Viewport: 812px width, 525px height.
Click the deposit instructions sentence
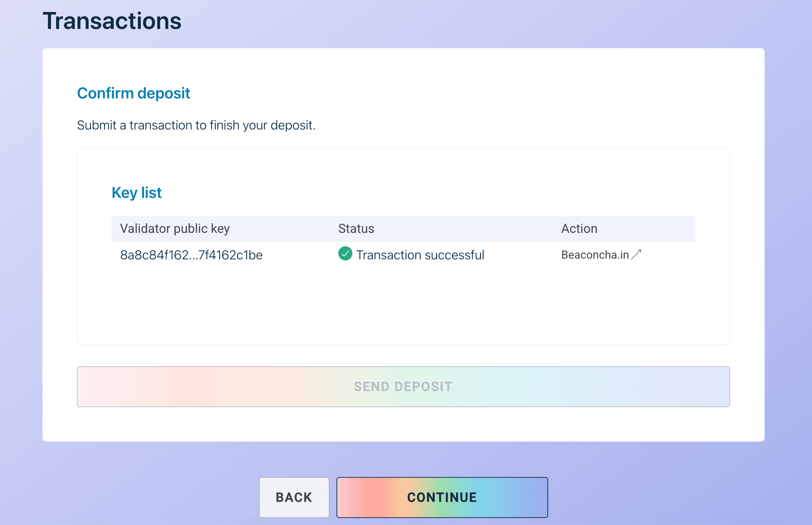(196, 125)
